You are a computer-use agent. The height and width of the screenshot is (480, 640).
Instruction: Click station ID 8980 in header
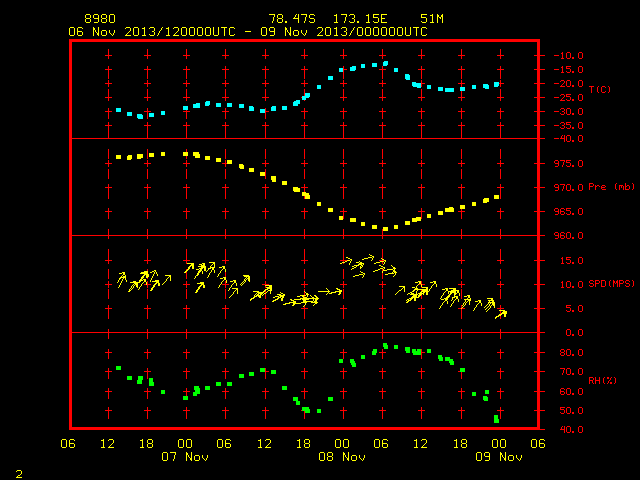pyautogui.click(x=100, y=19)
